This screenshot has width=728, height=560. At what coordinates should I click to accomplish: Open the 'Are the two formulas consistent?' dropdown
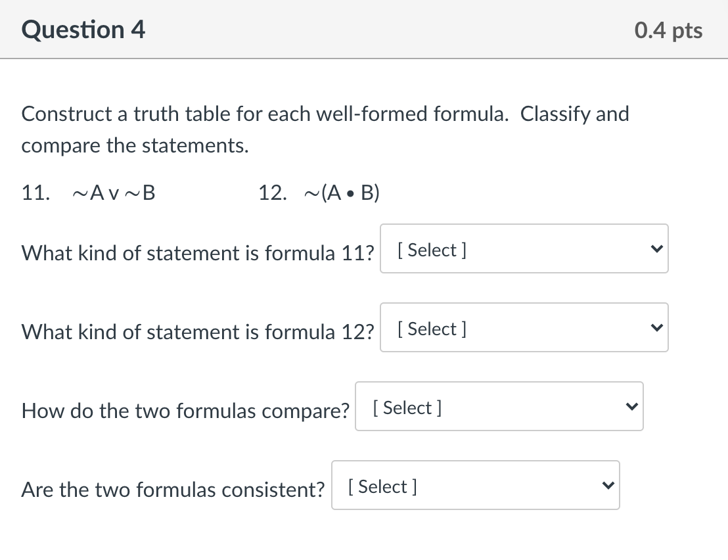tap(475, 486)
